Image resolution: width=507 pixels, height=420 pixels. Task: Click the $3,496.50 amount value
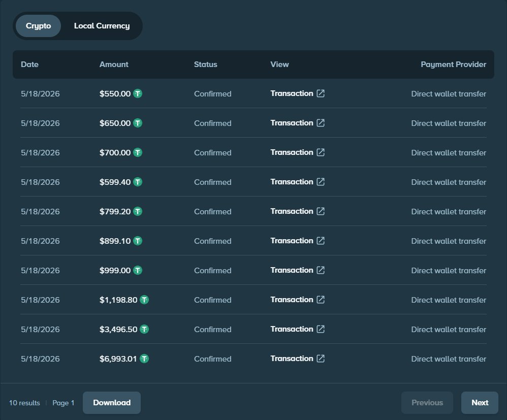[118, 329]
